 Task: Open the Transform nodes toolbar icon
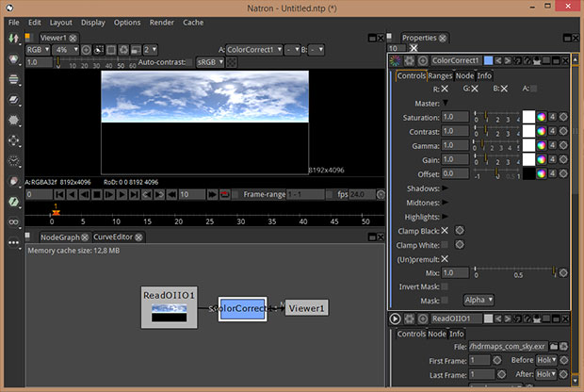[13, 140]
